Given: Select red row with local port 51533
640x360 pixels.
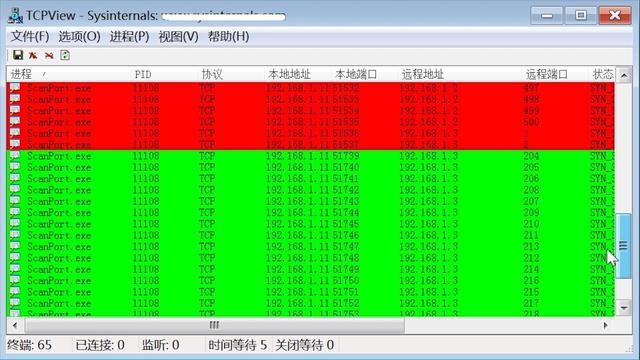Looking at the screenshot, I should pyautogui.click(x=311, y=99).
